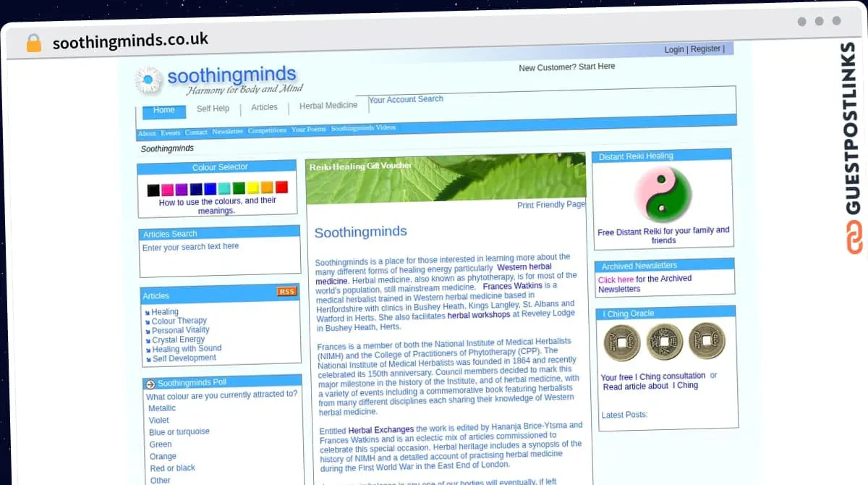Screen dimensions: 868x485
Task: Open Free Distant Reiki for family link
Action: coord(663,235)
